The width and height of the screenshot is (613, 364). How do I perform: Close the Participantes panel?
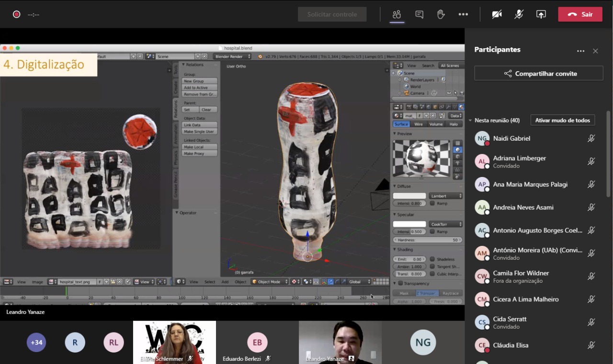pyautogui.click(x=595, y=51)
